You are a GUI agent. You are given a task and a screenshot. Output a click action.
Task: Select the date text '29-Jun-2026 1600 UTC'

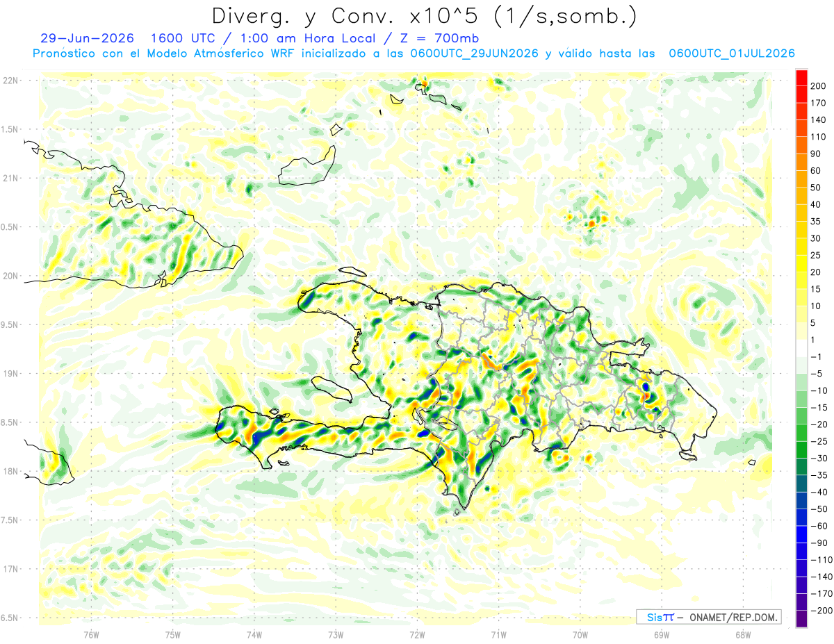[x=129, y=38]
